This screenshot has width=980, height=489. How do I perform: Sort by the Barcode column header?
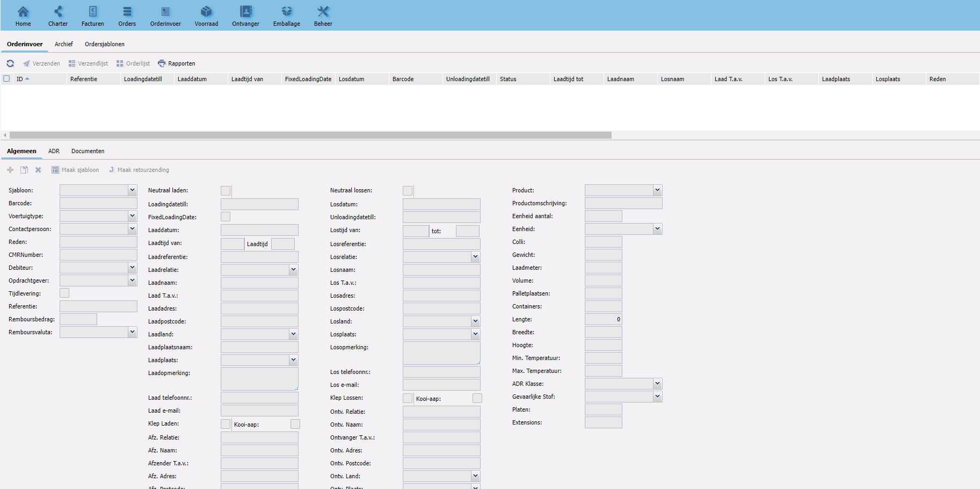tap(416, 79)
